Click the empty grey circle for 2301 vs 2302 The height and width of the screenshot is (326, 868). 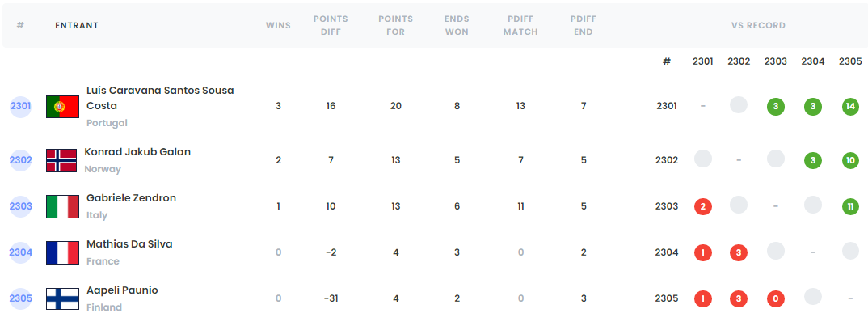(x=739, y=105)
